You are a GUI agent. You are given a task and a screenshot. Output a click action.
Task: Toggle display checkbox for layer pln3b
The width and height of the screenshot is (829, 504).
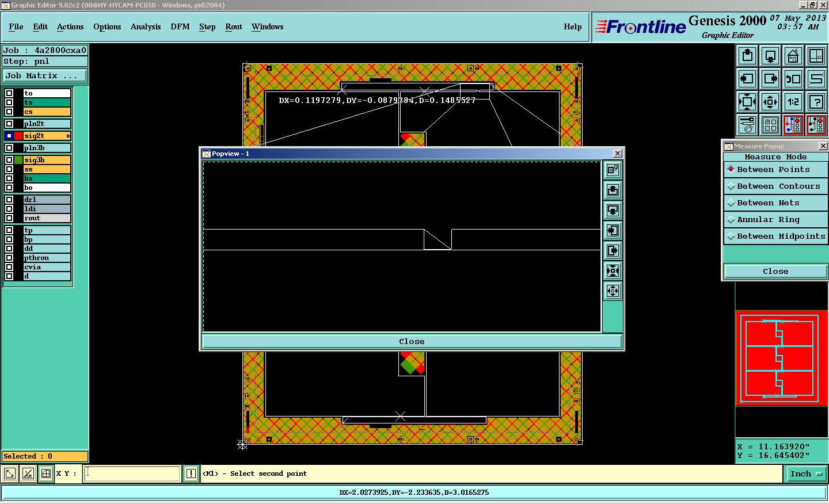click(9, 148)
